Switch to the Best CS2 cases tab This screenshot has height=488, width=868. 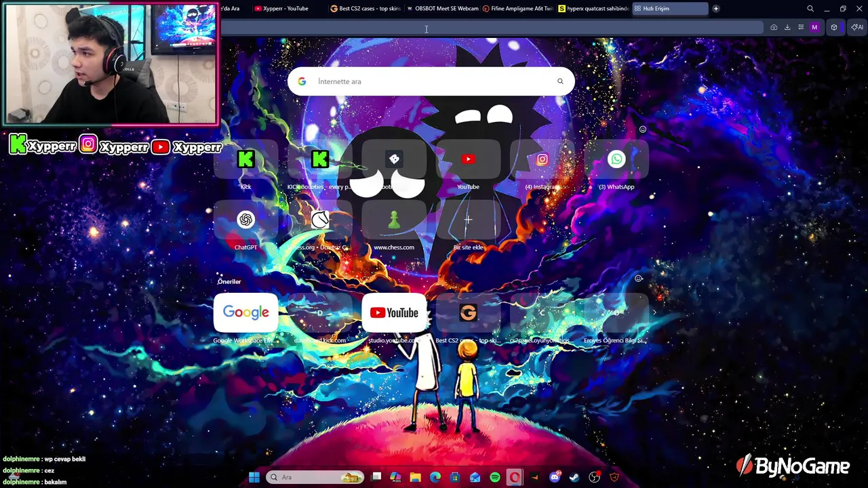tap(366, 8)
